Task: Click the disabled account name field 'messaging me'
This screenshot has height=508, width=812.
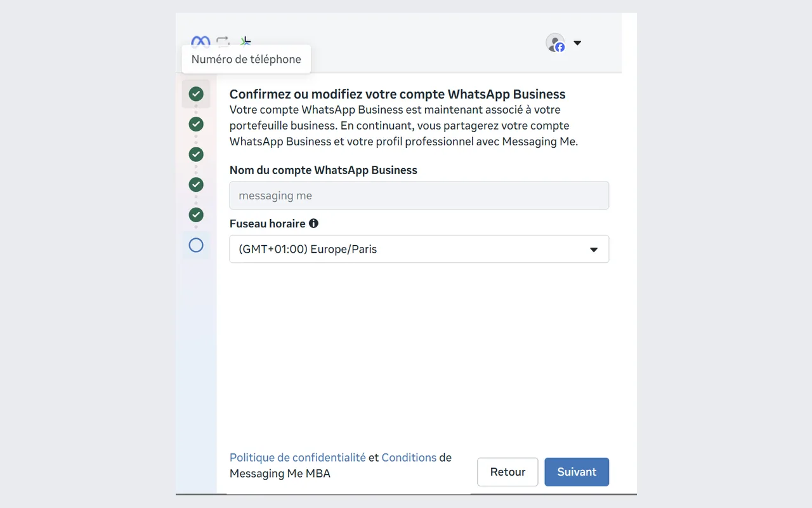Action: pos(419,196)
